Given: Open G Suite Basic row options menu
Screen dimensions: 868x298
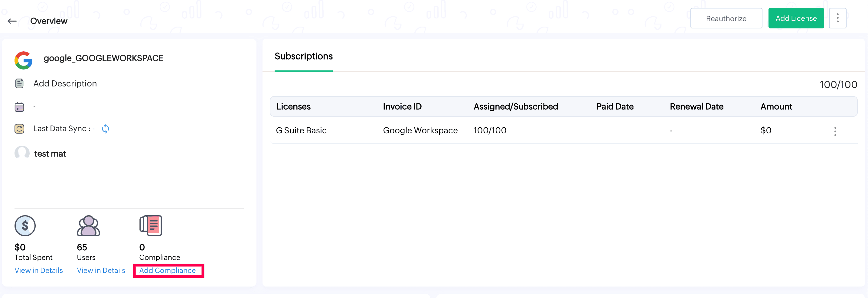Looking at the screenshot, I should tap(835, 131).
